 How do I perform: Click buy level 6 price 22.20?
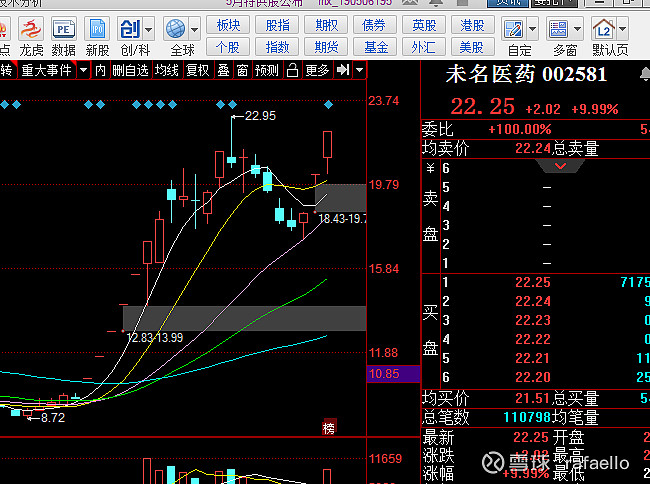[x=533, y=377]
